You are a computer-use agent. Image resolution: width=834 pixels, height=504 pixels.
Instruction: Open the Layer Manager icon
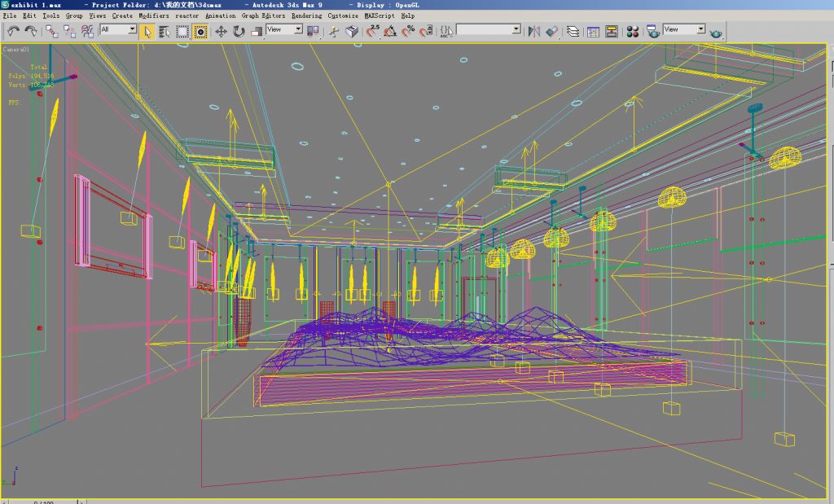(573, 31)
